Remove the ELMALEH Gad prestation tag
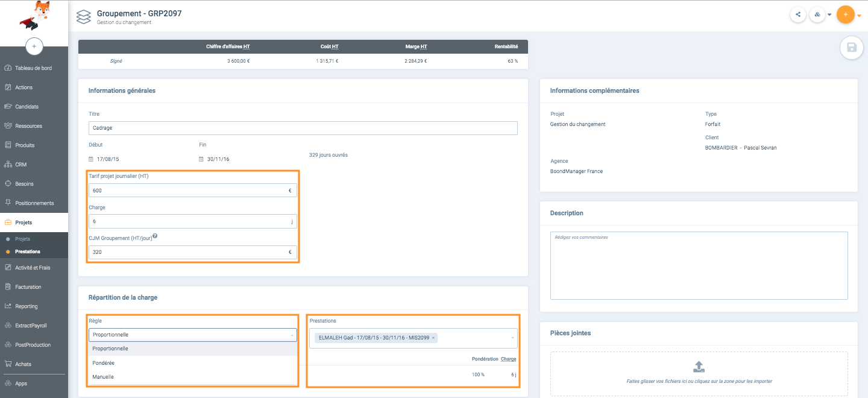 (x=433, y=338)
